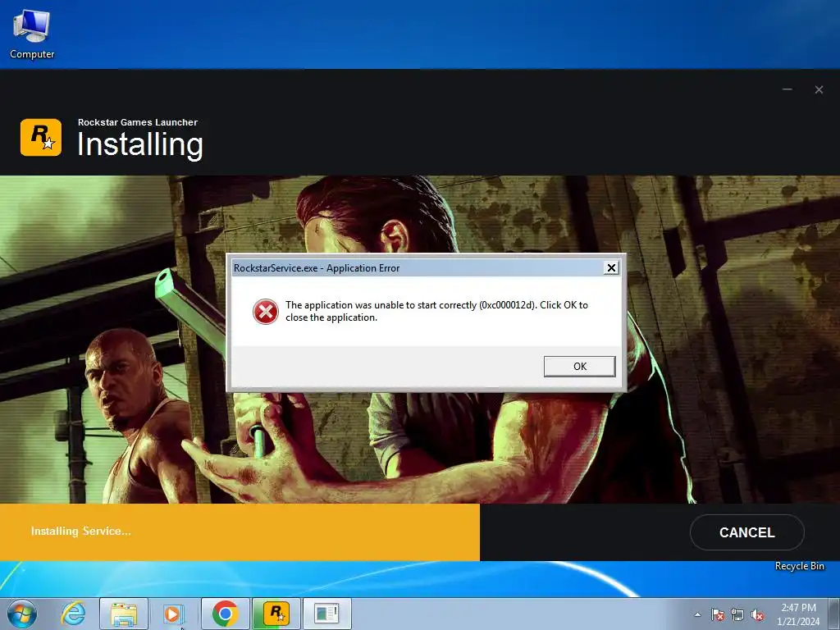Open the Computer desktop icon

point(32,34)
